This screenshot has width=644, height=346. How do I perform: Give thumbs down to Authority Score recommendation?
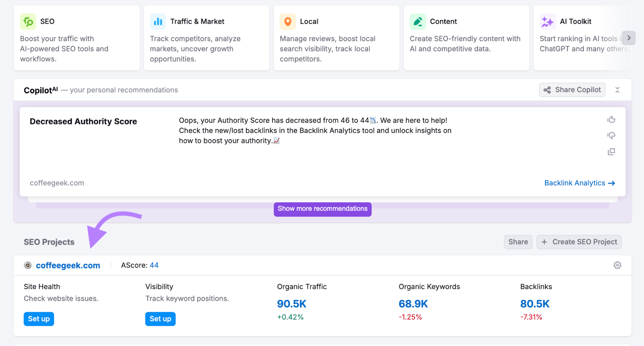click(611, 136)
